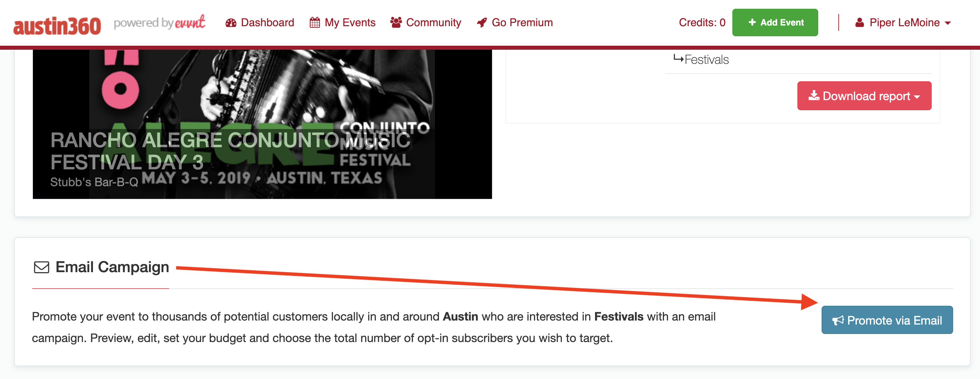Click the Add Event button
The width and height of the screenshot is (980, 379).
[775, 23]
